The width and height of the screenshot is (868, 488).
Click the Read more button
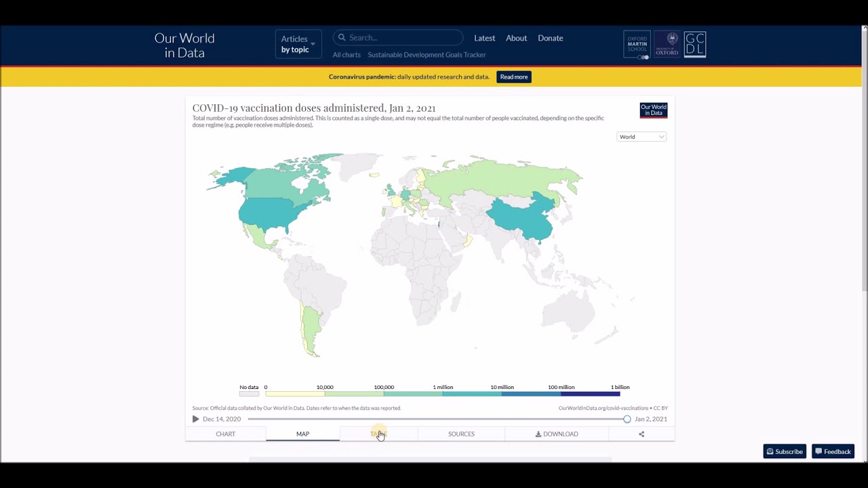[513, 77]
